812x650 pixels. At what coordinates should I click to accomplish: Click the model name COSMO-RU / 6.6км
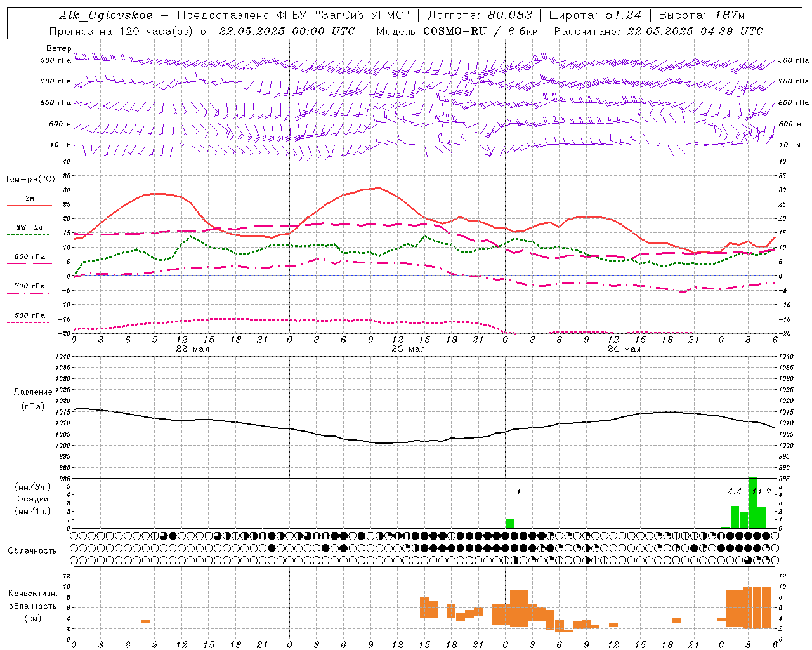(x=480, y=31)
